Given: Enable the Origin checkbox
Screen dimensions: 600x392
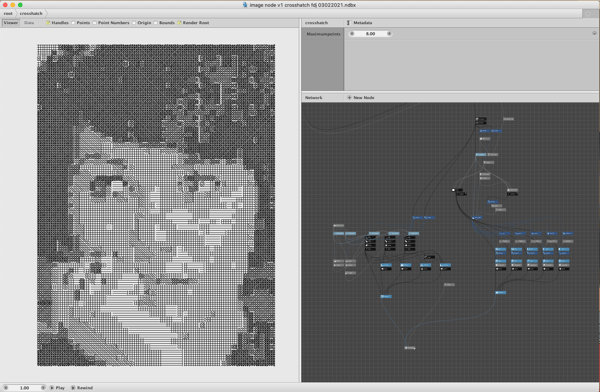Looking at the screenshot, I should tap(134, 23).
